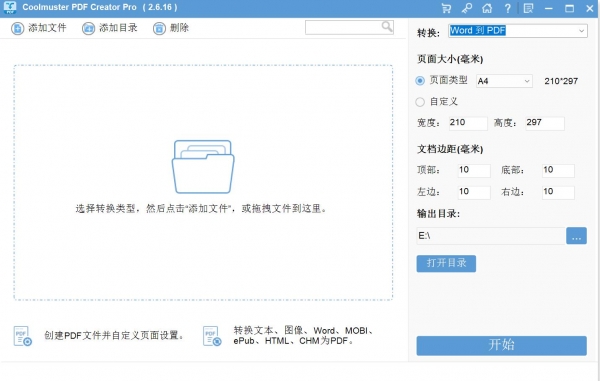600x381 pixels.
Task: Select the 自定义 radio button
Action: point(420,102)
